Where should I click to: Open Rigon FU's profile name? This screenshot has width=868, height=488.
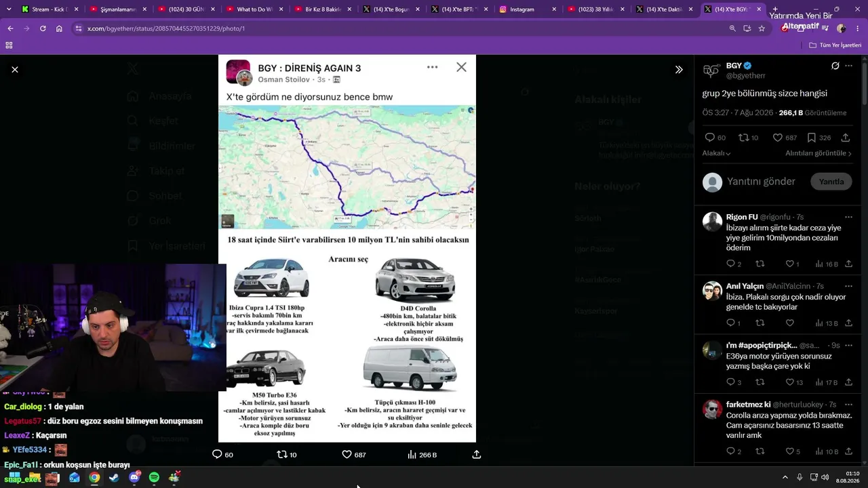[x=742, y=217]
